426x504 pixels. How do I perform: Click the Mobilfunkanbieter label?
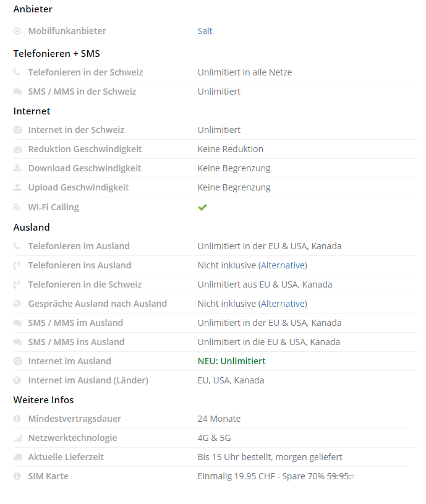pos(67,31)
